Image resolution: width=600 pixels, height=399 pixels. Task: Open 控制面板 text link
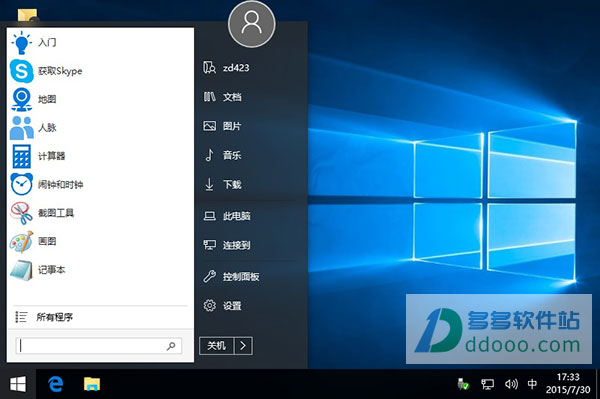click(x=241, y=277)
